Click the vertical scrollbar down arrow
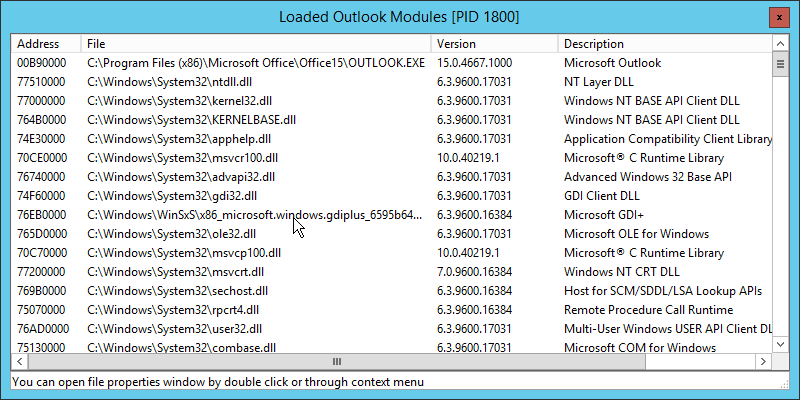 pyautogui.click(x=780, y=344)
